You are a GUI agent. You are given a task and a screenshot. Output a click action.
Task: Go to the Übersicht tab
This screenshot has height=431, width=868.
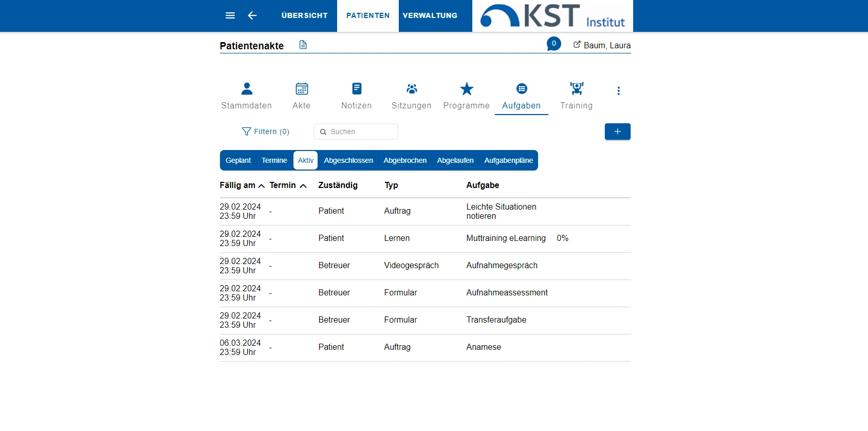[304, 15]
